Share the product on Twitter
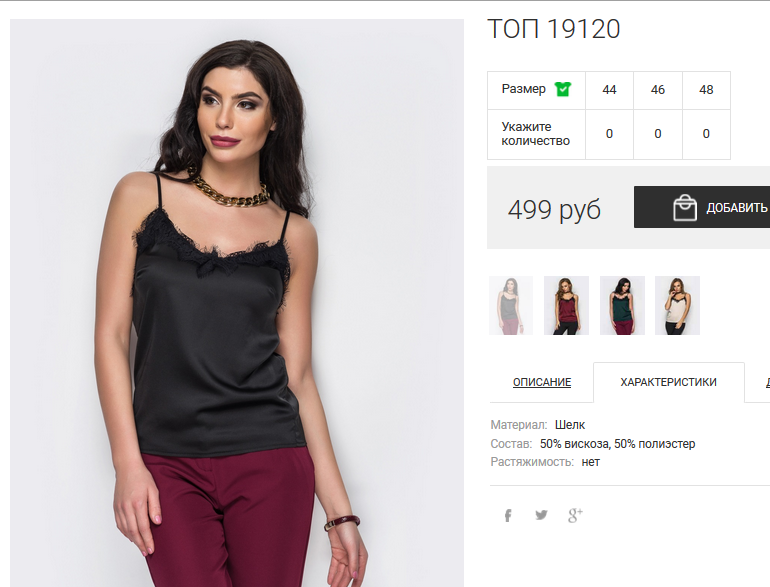 [x=541, y=515]
